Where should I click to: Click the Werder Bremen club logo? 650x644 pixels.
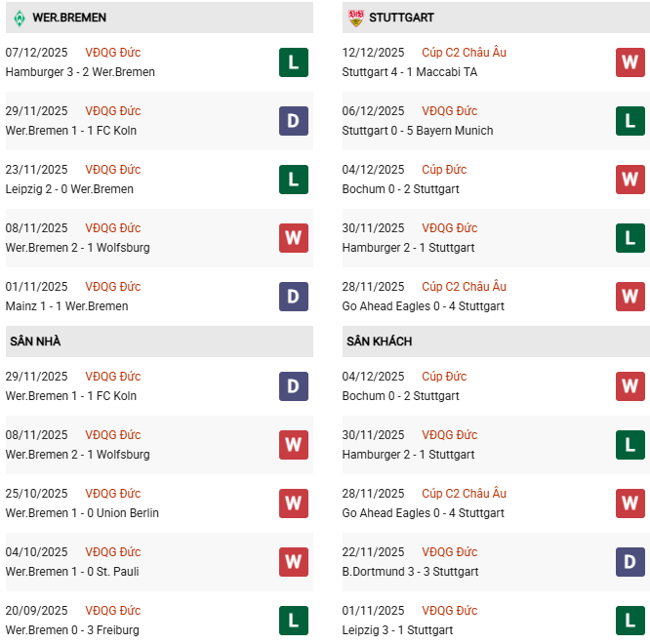click(19, 18)
